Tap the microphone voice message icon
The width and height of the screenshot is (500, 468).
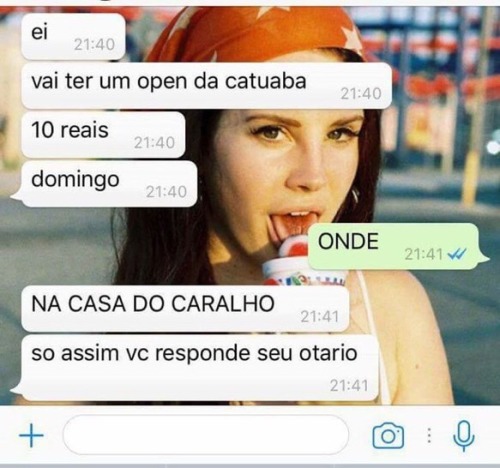464,436
